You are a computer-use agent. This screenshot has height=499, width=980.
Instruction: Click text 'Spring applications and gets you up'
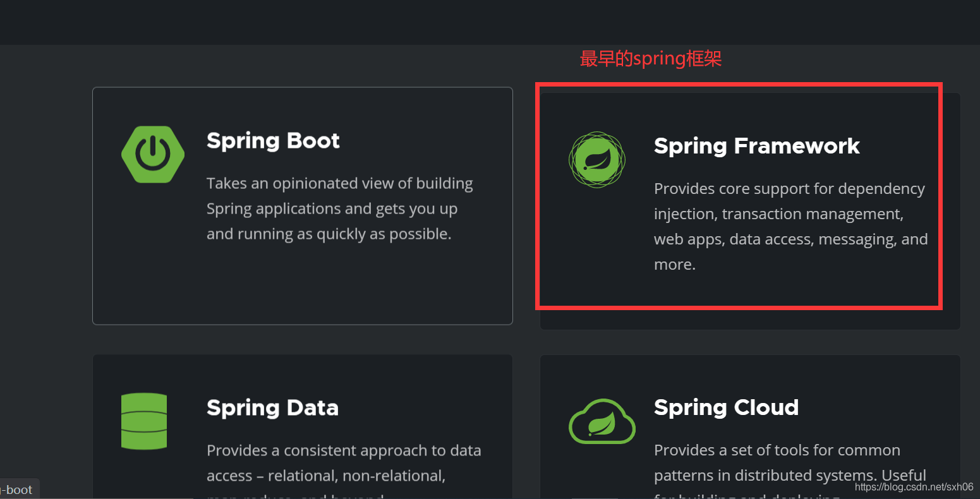coord(332,209)
